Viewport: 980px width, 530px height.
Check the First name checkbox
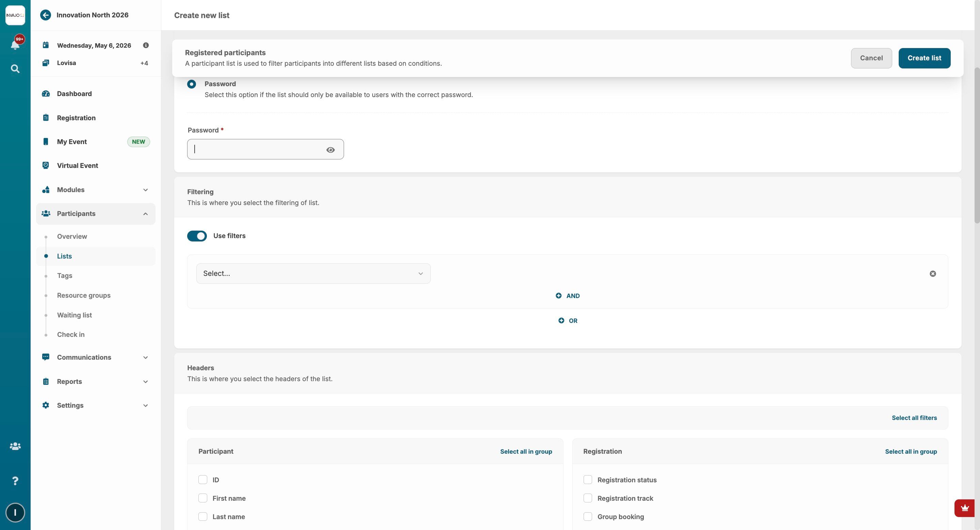coord(203,498)
